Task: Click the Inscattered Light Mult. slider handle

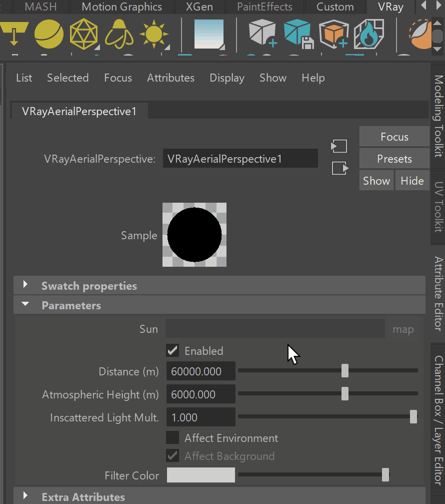Action: pos(413,417)
